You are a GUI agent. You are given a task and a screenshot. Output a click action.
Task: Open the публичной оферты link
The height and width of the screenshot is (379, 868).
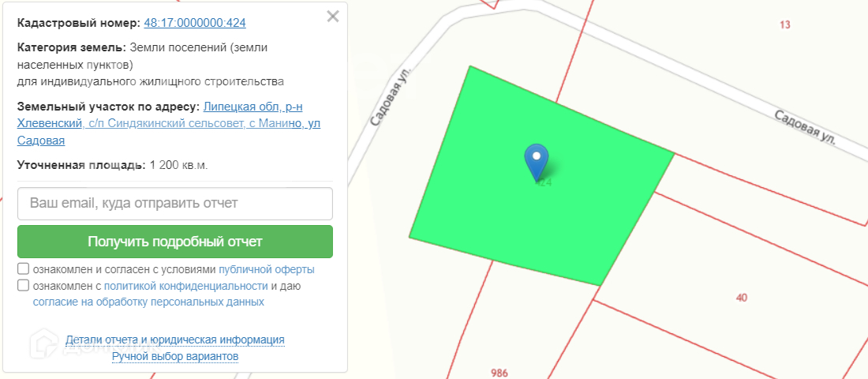267,270
